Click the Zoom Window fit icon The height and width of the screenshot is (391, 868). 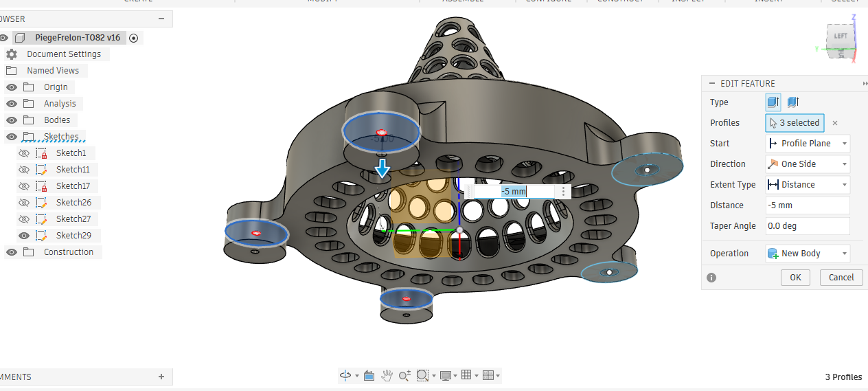422,375
